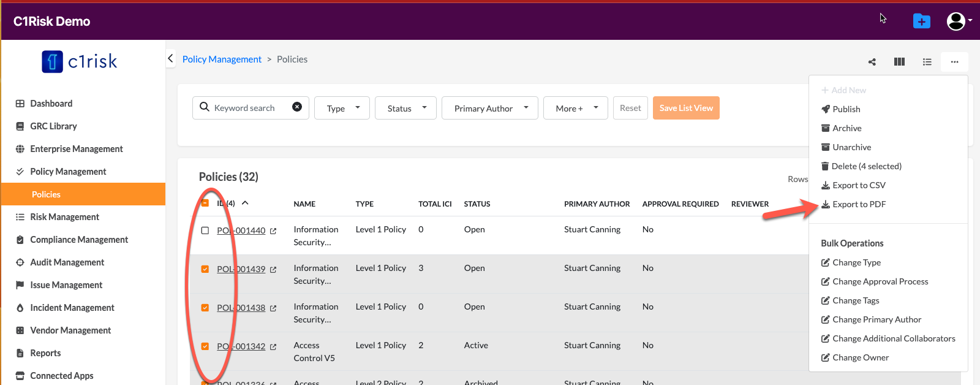
Task: Open POL-001342 external link icon
Action: point(273,347)
